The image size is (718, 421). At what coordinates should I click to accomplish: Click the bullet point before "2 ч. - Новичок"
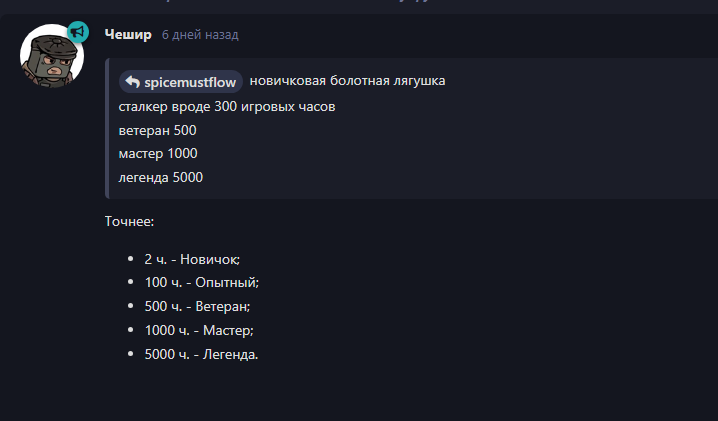click(x=131, y=258)
